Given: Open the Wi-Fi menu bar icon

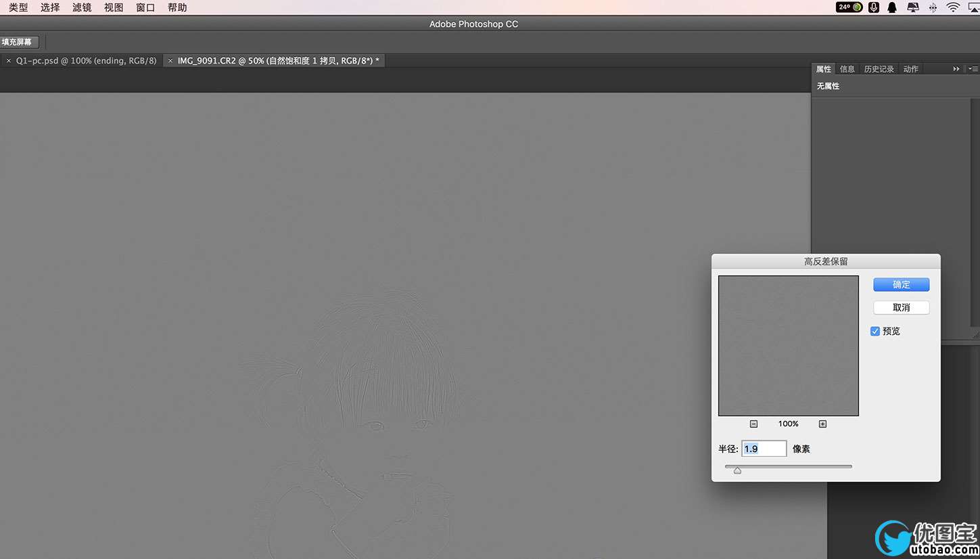Looking at the screenshot, I should (953, 7).
